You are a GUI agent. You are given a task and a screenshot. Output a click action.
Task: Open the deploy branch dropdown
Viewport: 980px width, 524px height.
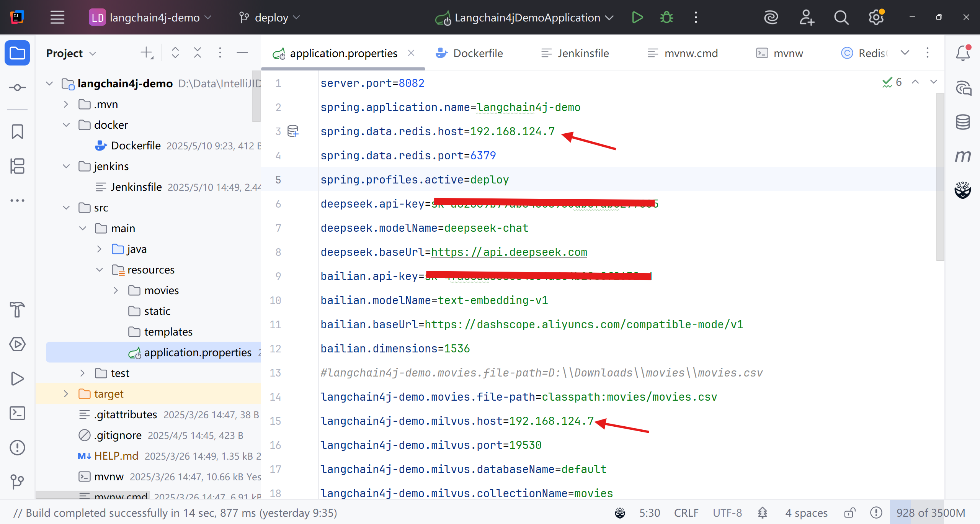point(269,18)
